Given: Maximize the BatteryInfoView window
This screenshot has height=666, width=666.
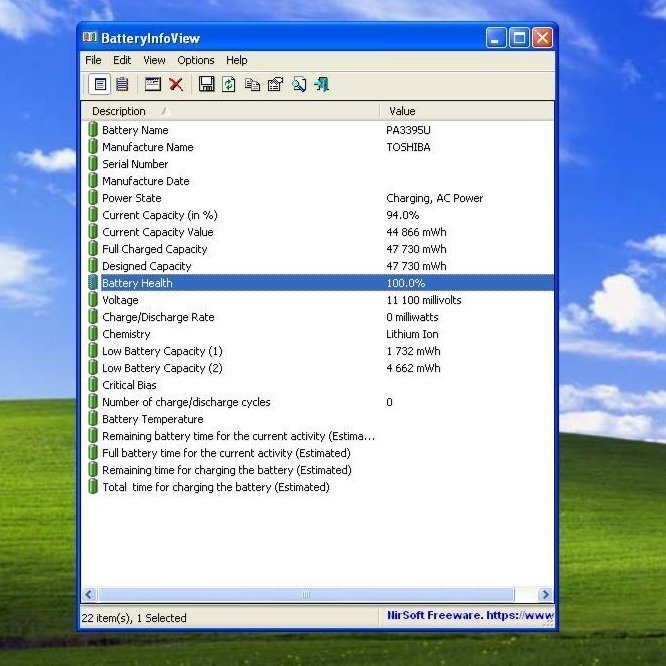Looking at the screenshot, I should [x=519, y=38].
